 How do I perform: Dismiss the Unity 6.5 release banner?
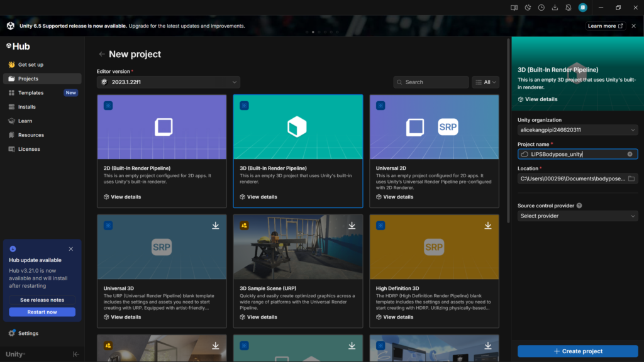click(634, 26)
